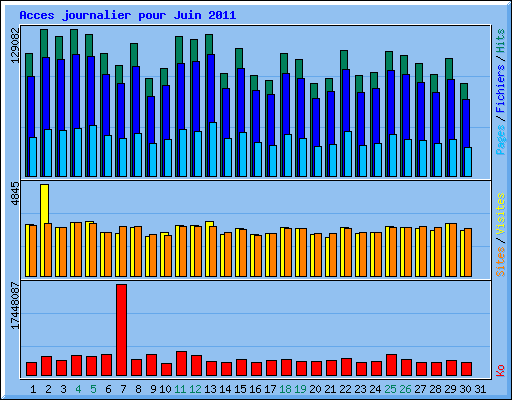Screen dimensions: 512x400
Task: Click the green day label 12
Action: [x=195, y=389]
